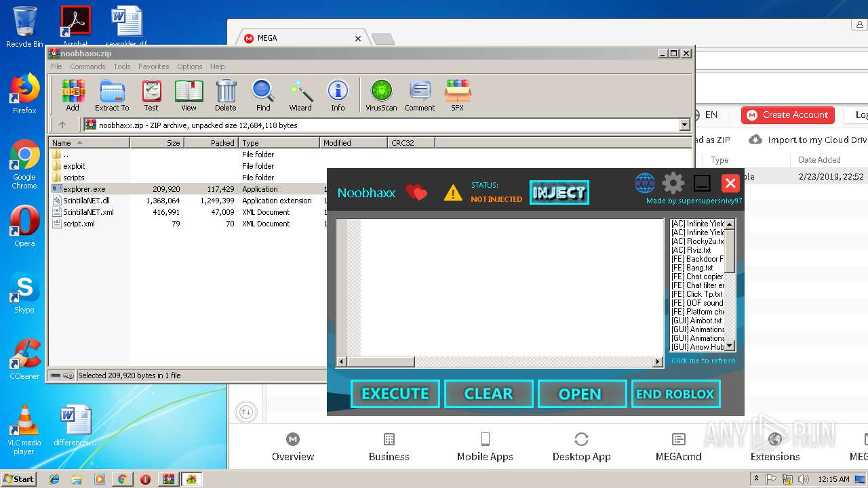Open the archive Comment tool
868x488 pixels.
click(420, 95)
